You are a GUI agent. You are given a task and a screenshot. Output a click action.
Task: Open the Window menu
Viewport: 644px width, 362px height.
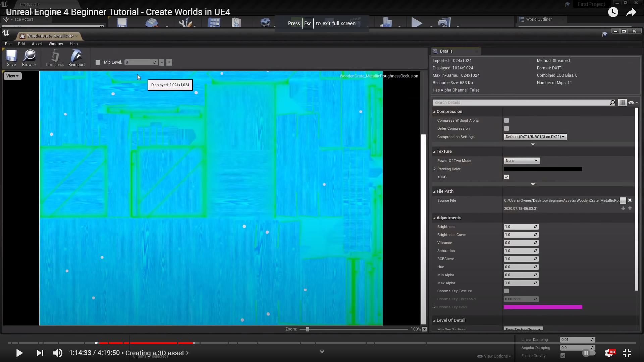56,44
